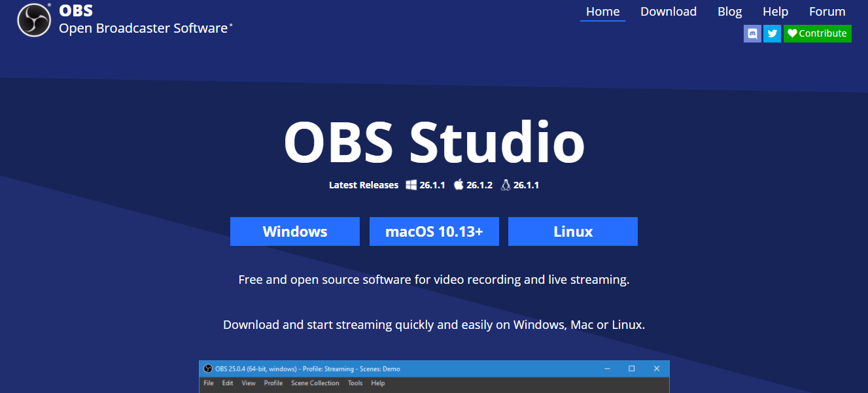Open Profile menu in OBS preview screenshot
The image size is (868, 393).
[273, 383]
